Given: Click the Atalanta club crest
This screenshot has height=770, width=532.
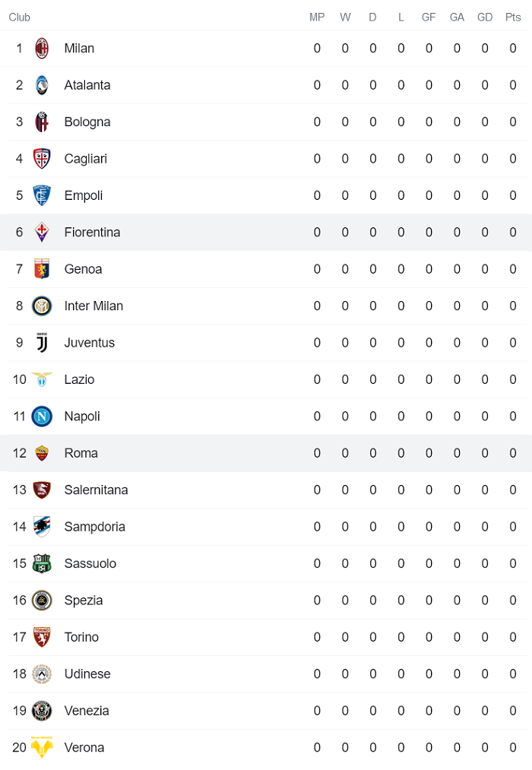Looking at the screenshot, I should [43, 85].
